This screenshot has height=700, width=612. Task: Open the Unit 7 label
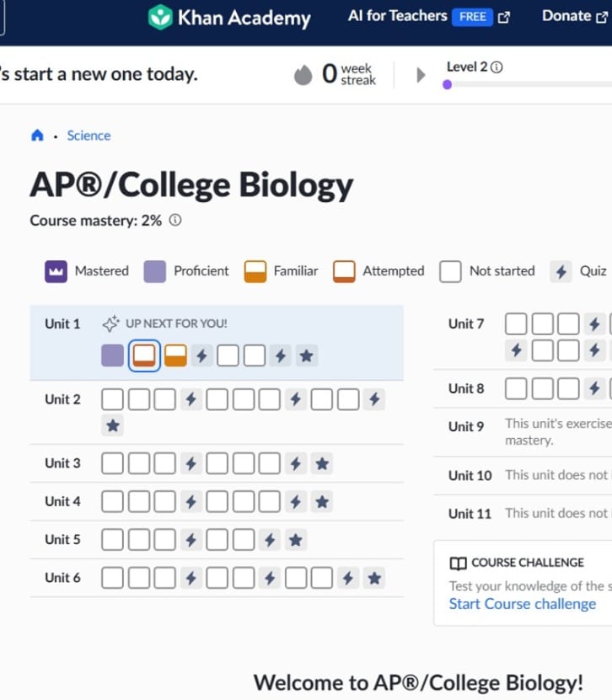pyautogui.click(x=466, y=323)
